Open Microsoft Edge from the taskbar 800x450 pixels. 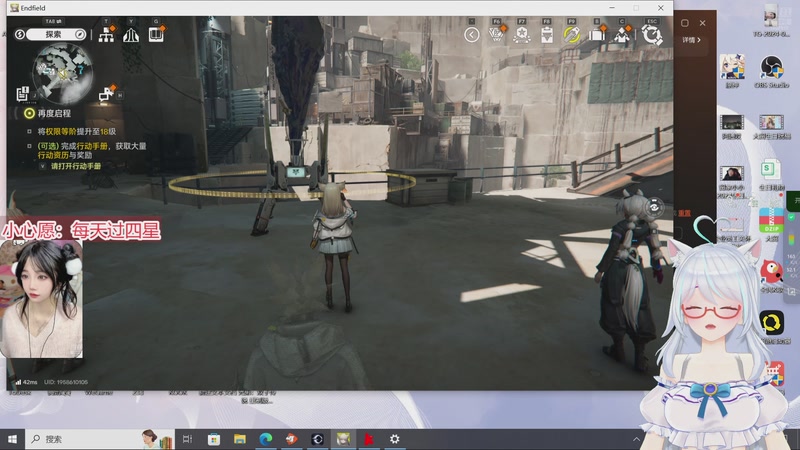[266, 439]
